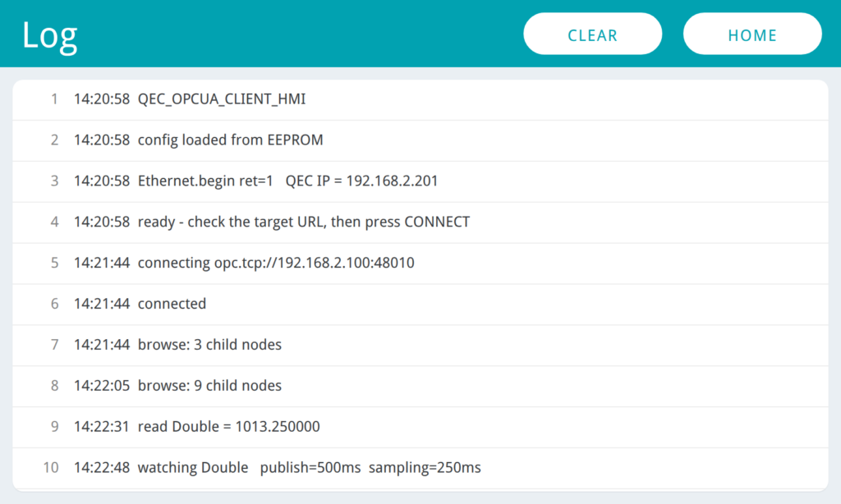Select log entry QEC_OPCUA_CLIENT_HMI
Image resolution: width=841 pixels, height=504 pixels.
click(420, 99)
